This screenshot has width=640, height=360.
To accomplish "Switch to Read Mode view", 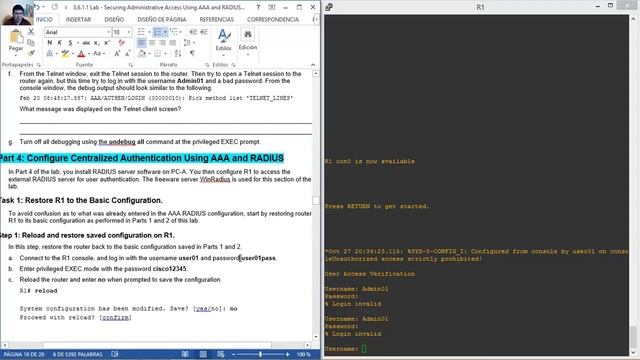I will coord(185,354).
